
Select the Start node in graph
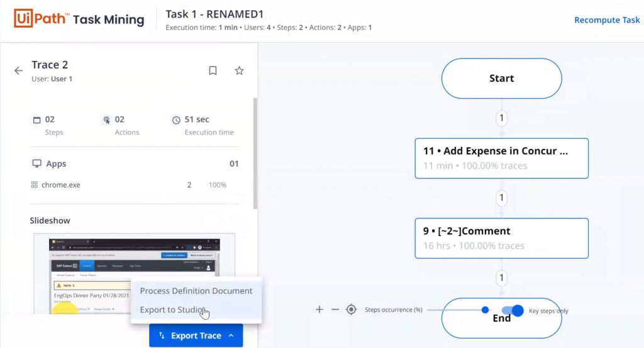[501, 79]
